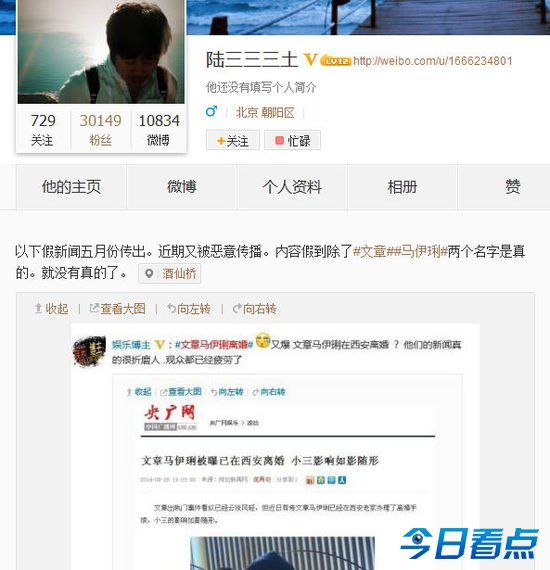This screenshot has height=570, width=550.
Task: Click the #马伊琍# hashtag link
Action: click(x=419, y=251)
